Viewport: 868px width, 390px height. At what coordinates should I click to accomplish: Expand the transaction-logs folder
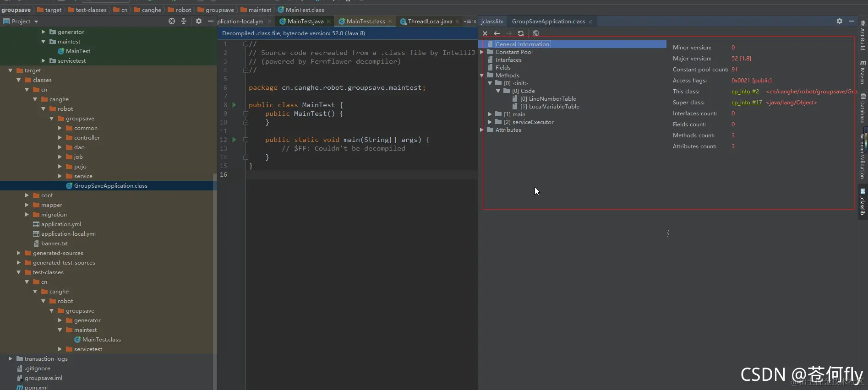coord(10,359)
